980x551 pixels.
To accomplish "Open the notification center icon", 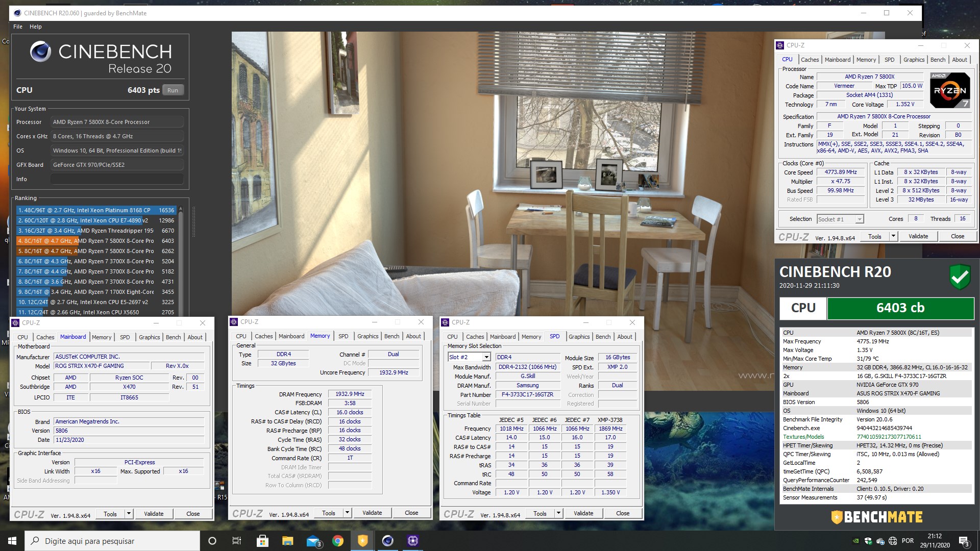I will [964, 541].
